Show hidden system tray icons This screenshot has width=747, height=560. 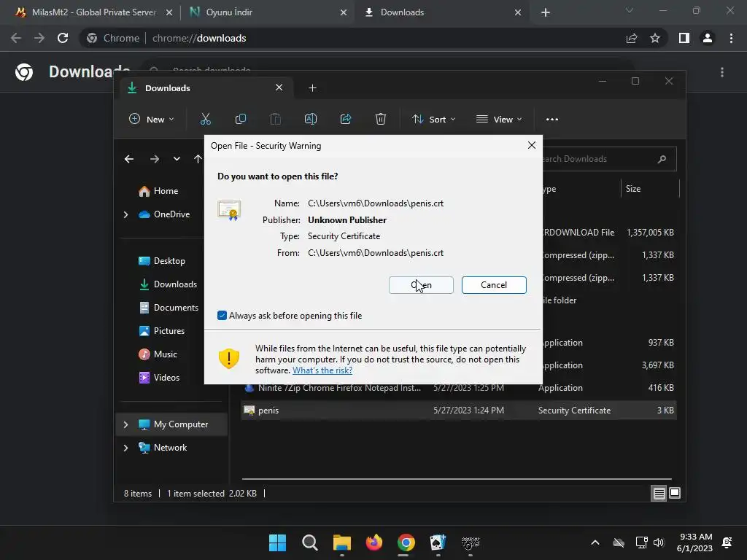coord(595,542)
